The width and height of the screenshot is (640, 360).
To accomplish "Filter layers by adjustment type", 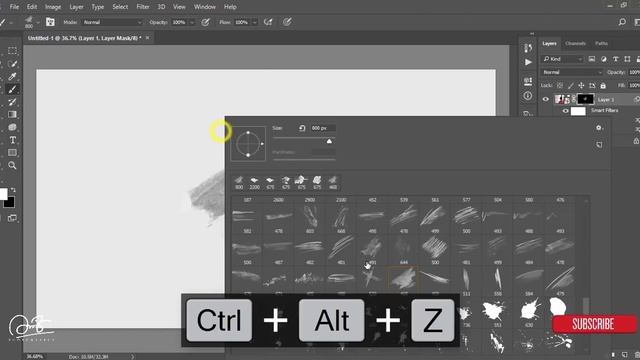I will [x=604, y=59].
